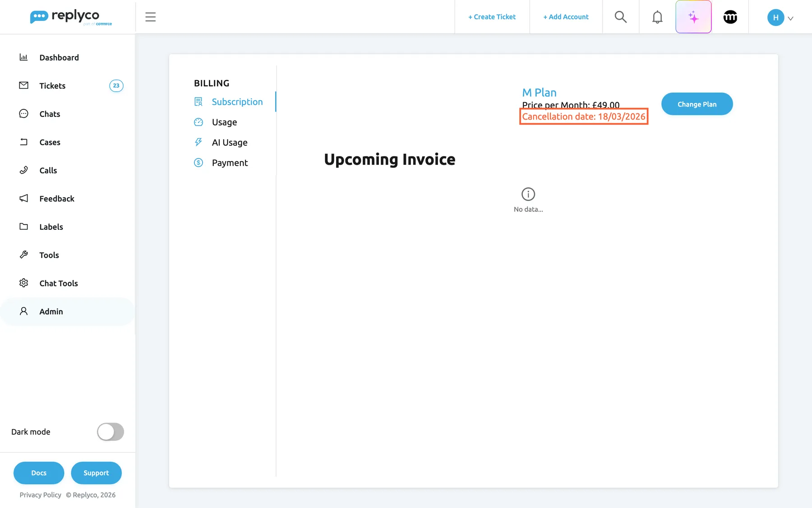Viewport: 812px width, 508px height.
Task: Click the Tickets envelope icon
Action: point(23,85)
